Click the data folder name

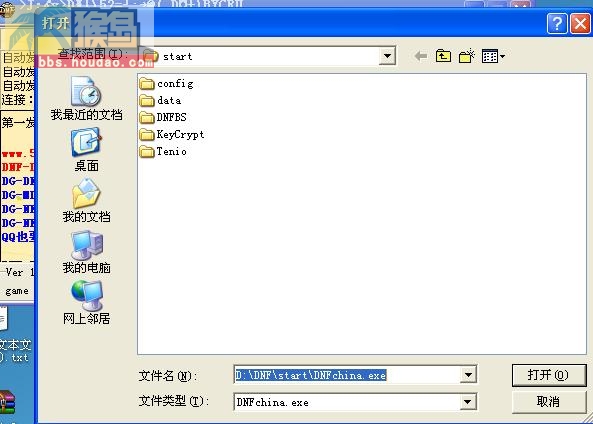pyautogui.click(x=169, y=100)
